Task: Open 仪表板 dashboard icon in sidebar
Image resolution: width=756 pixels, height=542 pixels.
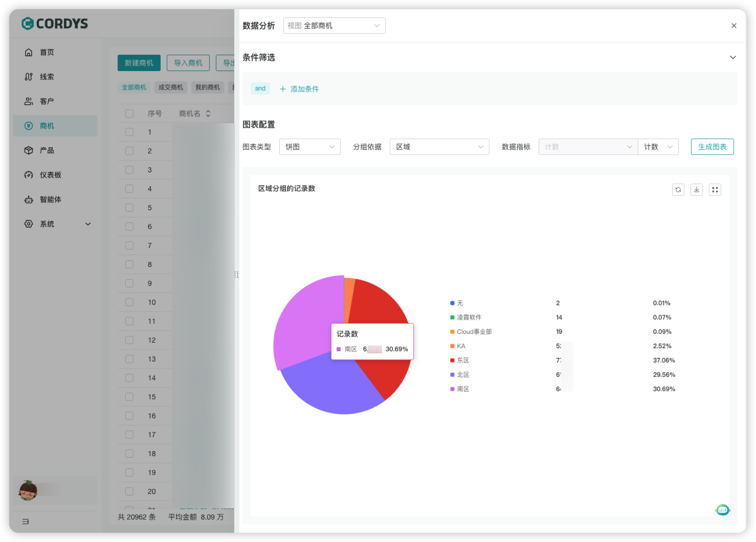Action: [29, 175]
